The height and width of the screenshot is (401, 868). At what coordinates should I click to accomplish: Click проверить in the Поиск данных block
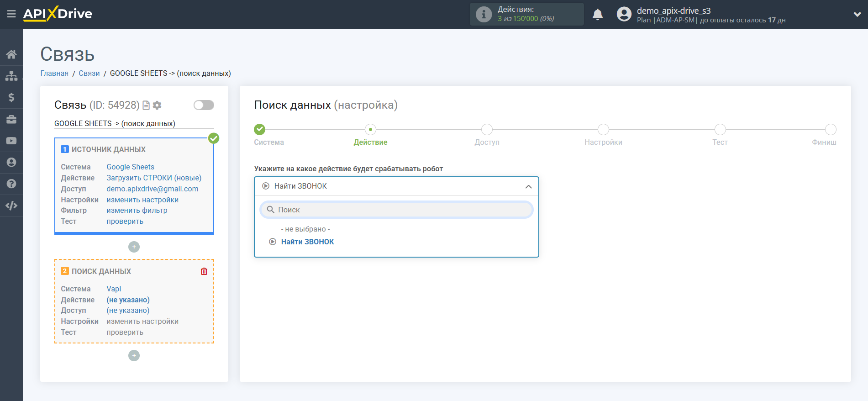(x=125, y=332)
